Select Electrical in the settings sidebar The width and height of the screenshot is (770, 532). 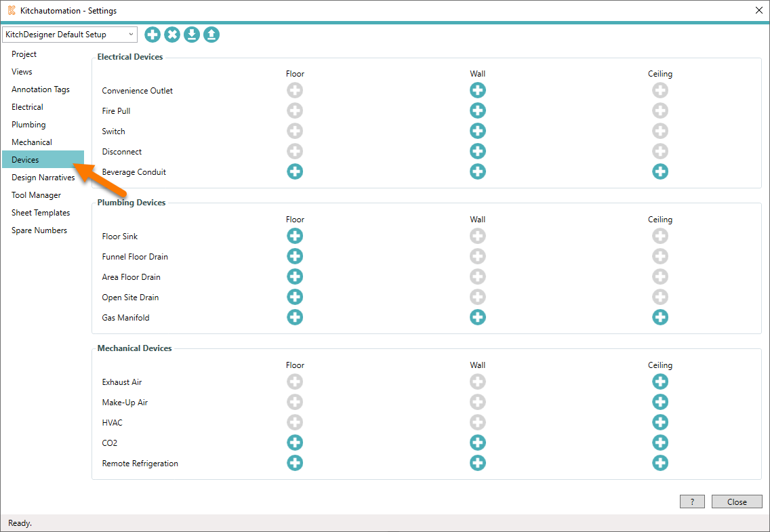click(x=27, y=107)
